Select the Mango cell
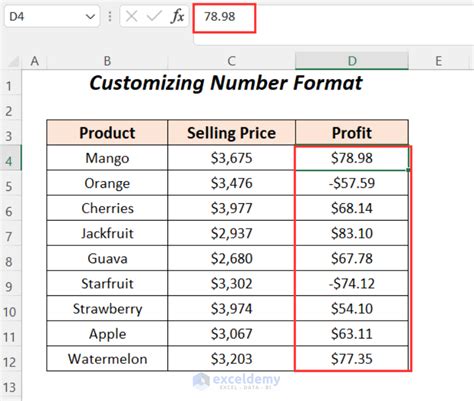Viewport: 474px width, 401px height. tap(107, 158)
